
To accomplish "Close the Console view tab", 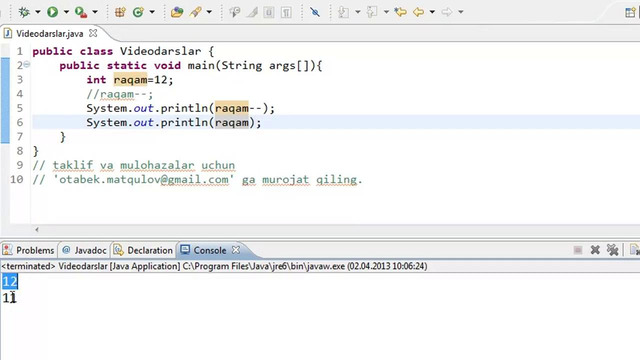I will [236, 250].
